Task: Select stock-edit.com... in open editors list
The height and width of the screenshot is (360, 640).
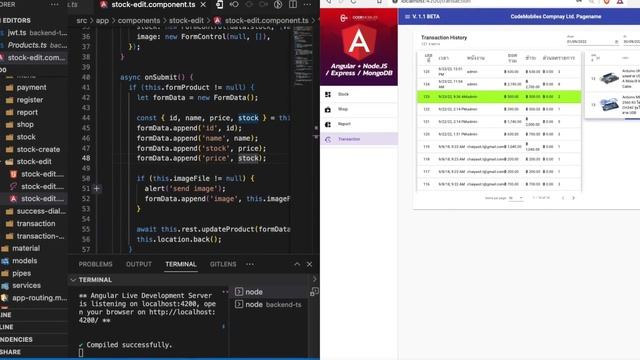Action: pos(34,58)
